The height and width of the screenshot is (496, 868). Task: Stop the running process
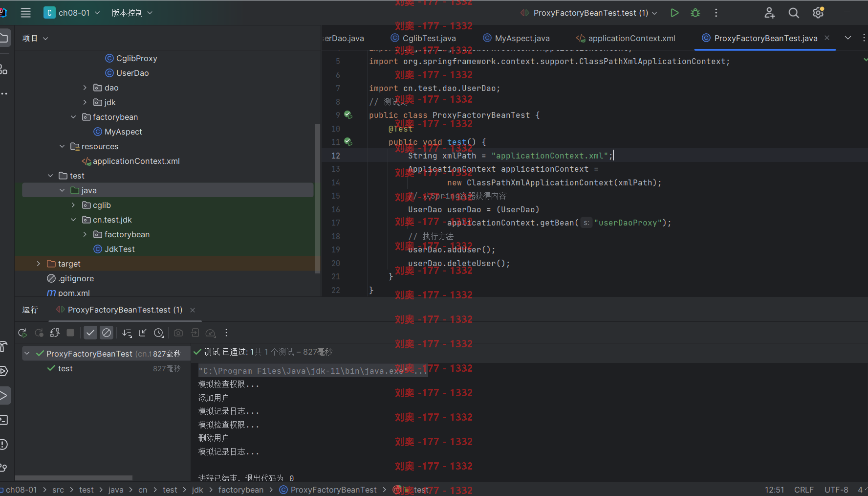(x=70, y=333)
